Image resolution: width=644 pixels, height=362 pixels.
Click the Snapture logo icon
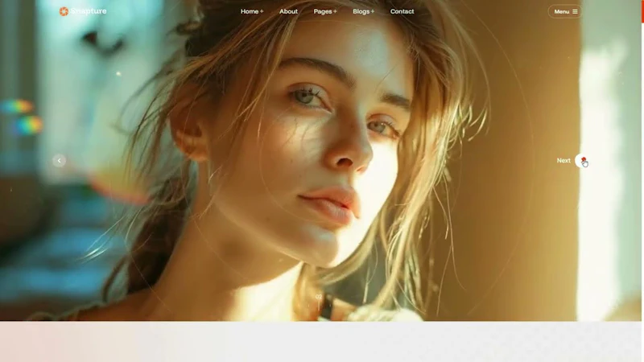pos(64,11)
